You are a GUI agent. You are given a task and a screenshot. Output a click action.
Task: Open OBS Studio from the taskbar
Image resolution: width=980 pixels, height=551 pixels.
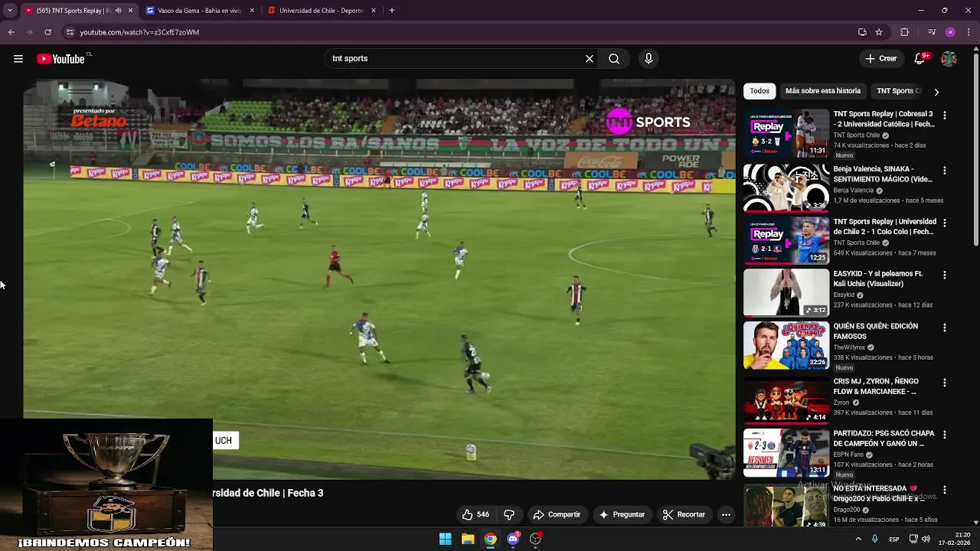point(536,539)
